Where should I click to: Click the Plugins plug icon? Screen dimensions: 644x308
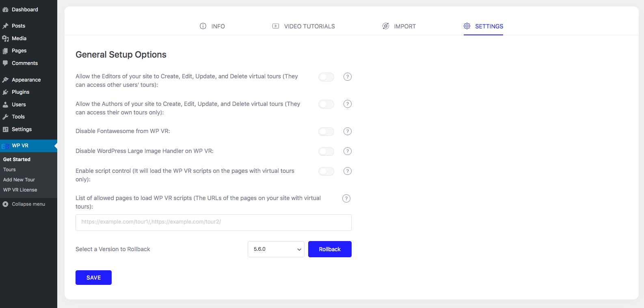coord(5,92)
